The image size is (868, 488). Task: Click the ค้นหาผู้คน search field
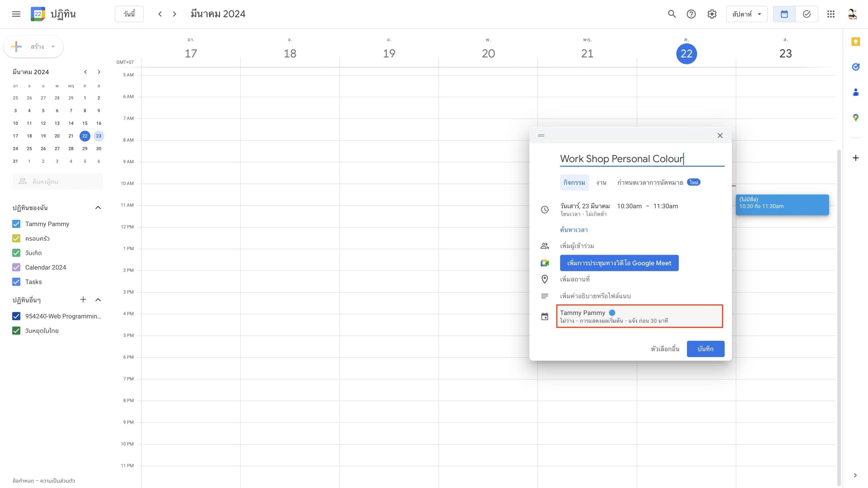58,181
